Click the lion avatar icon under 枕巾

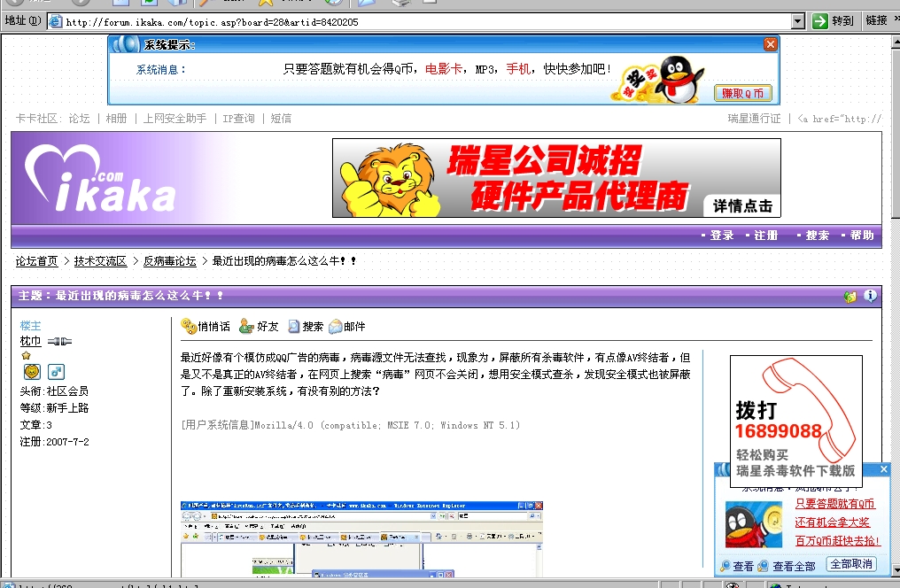[32, 372]
